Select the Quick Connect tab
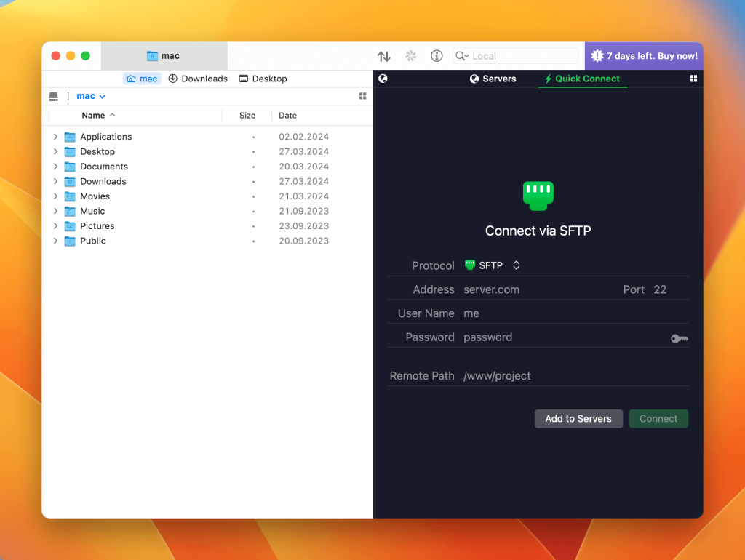Image resolution: width=745 pixels, height=560 pixels. (582, 79)
